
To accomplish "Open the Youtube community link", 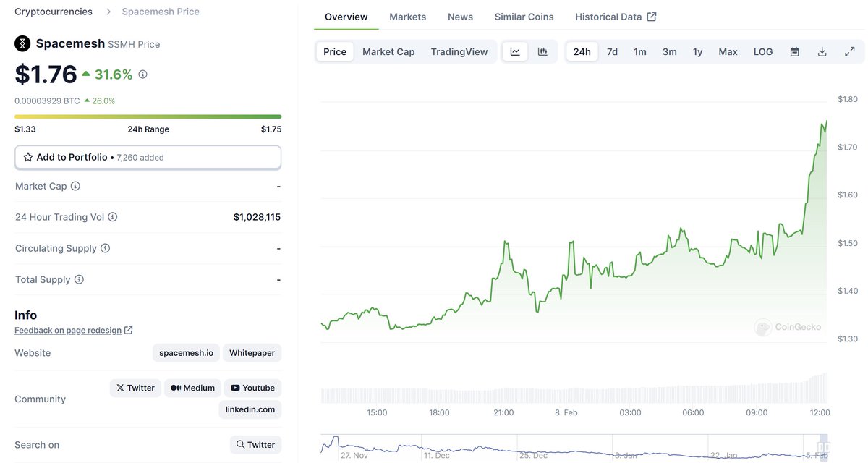I will click(252, 388).
